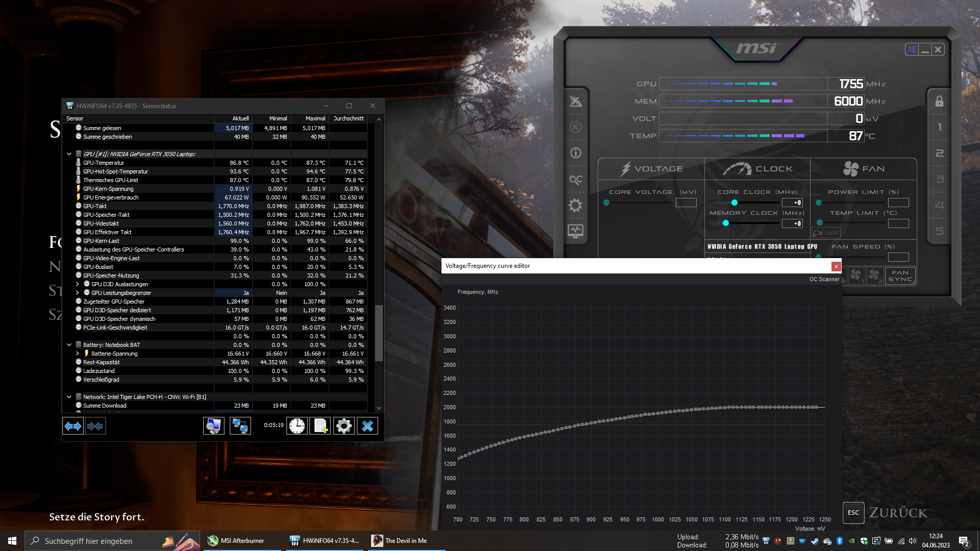Open Afterburner settings gear in sidebar
Image resolution: width=980 pixels, height=551 pixels.
point(575,205)
